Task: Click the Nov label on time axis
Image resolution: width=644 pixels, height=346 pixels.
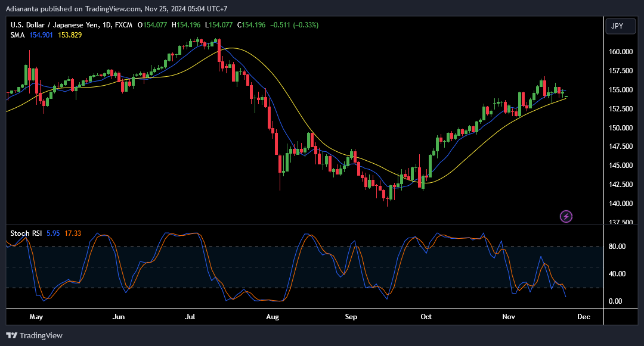Action: [x=509, y=317]
